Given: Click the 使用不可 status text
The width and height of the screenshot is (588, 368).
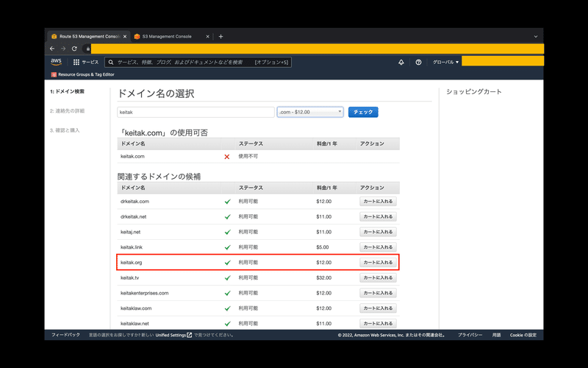Looking at the screenshot, I should pos(248,156).
